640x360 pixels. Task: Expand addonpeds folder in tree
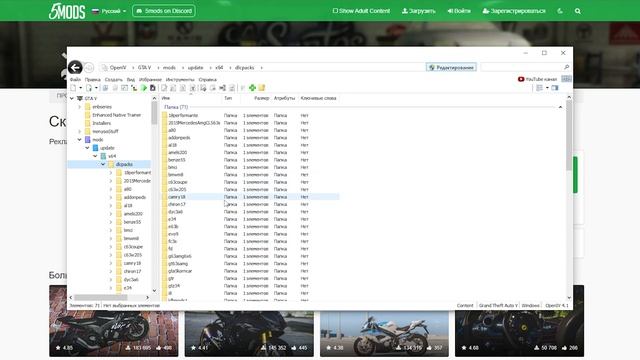coord(111,197)
